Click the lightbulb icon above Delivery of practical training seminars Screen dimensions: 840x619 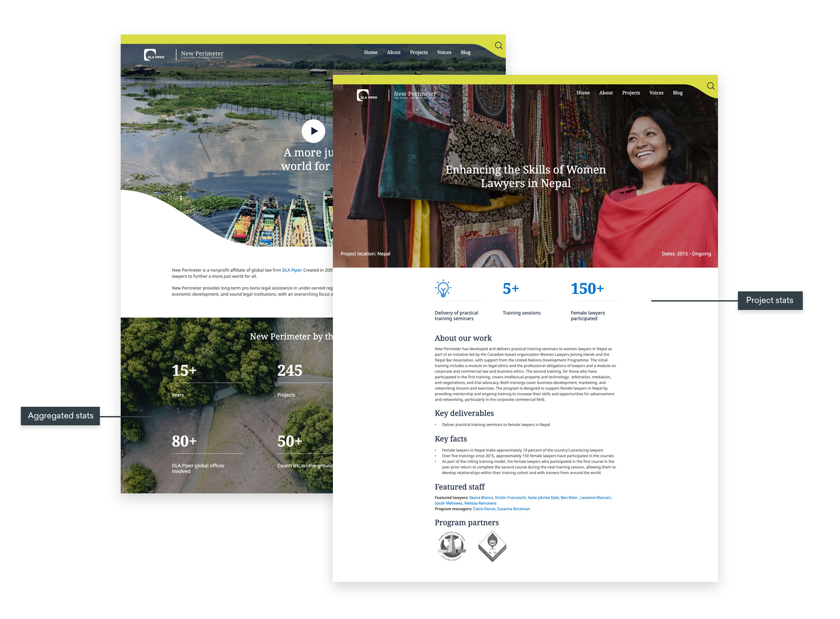click(x=443, y=288)
